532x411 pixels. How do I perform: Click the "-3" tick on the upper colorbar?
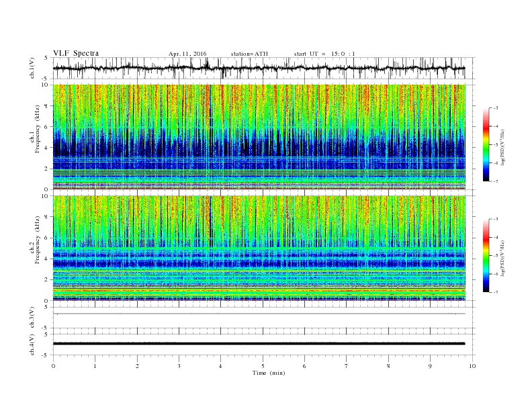(x=495, y=108)
